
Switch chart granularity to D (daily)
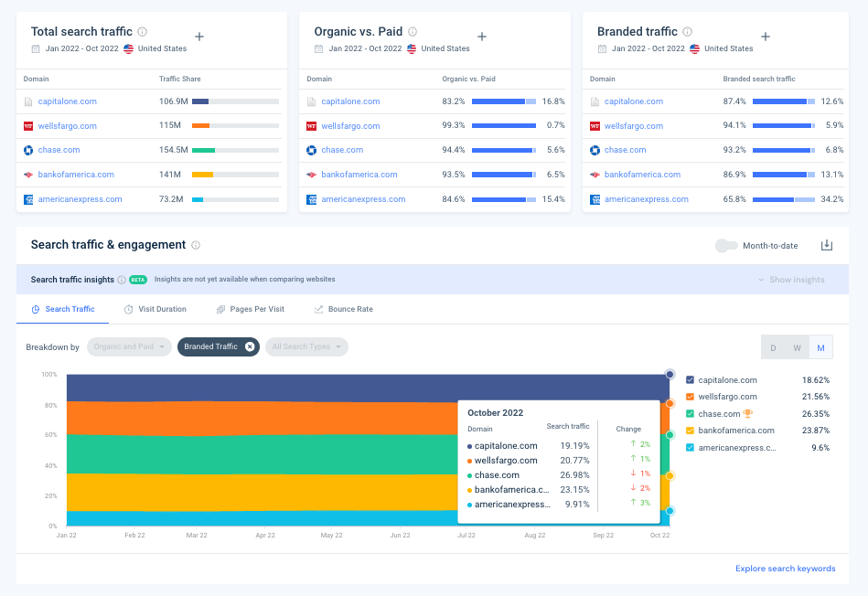[773, 347]
